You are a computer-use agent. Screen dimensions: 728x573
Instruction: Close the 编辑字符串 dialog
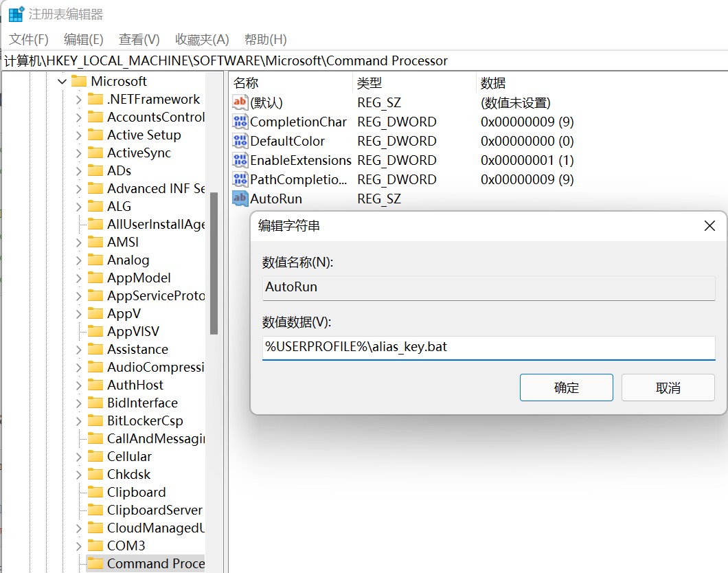pos(709,226)
